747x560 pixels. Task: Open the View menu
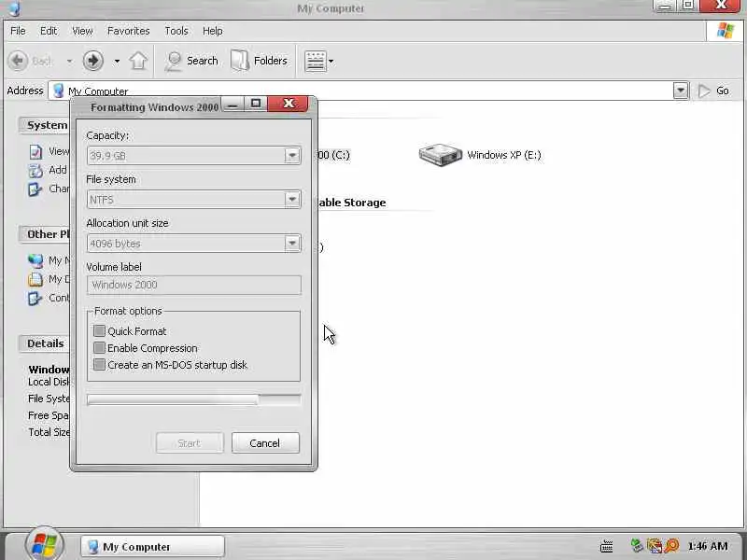[82, 31]
